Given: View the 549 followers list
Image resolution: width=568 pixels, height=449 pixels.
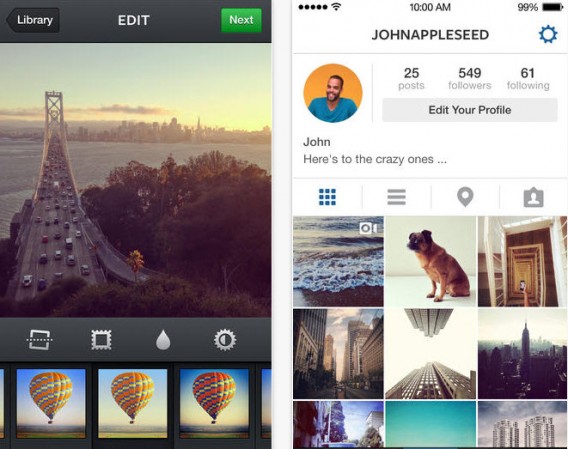Looking at the screenshot, I should pos(469,78).
